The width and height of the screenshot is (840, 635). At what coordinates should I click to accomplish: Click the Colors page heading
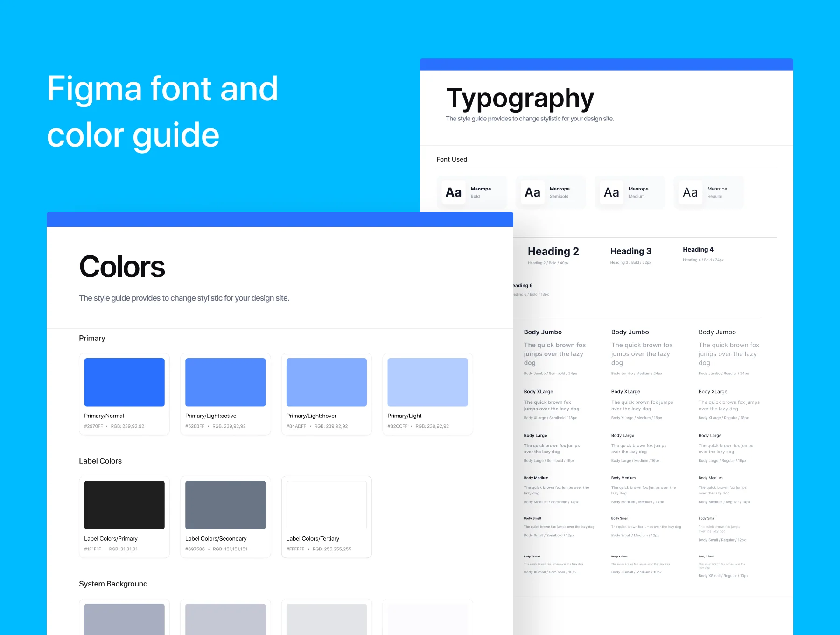(122, 267)
